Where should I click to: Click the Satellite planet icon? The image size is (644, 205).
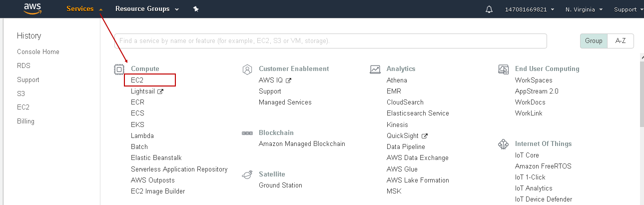pyautogui.click(x=247, y=174)
